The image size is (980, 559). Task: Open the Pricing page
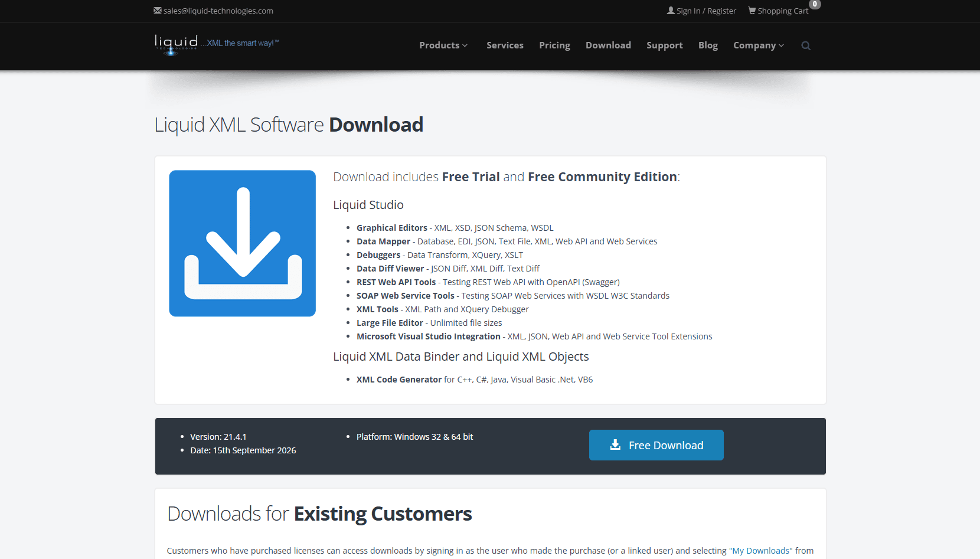point(554,45)
